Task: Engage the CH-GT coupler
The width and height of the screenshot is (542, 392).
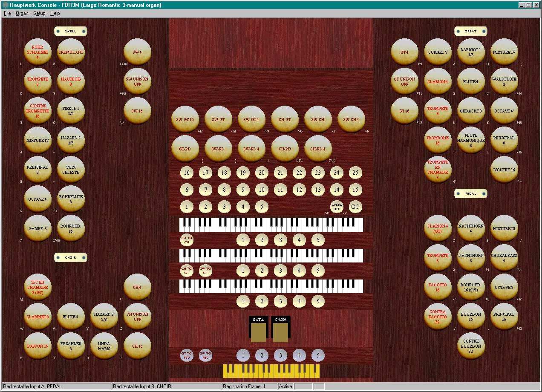Action: (285, 119)
